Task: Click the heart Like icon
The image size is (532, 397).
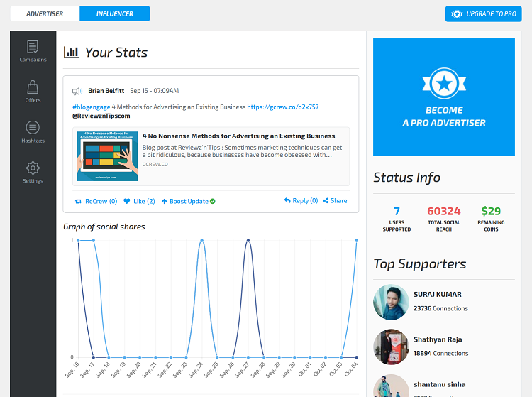Action: coord(126,201)
